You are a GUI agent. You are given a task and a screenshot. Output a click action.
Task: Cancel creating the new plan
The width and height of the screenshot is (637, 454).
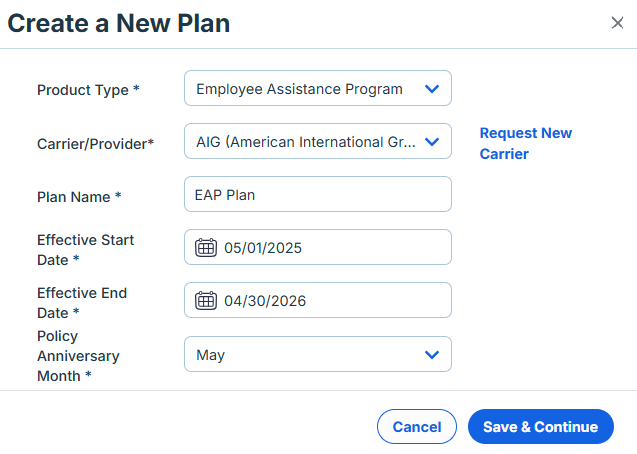(x=417, y=427)
